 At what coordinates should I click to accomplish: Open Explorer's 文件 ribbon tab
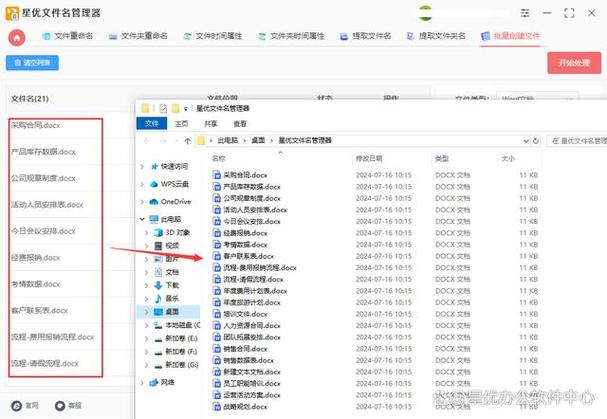[151, 124]
